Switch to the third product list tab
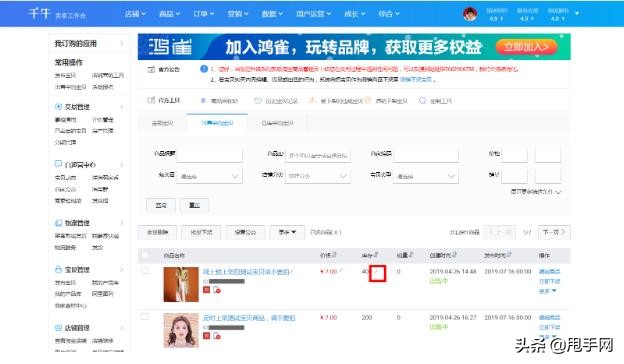Image resolution: width=624 pixels, height=364 pixels. point(277,123)
